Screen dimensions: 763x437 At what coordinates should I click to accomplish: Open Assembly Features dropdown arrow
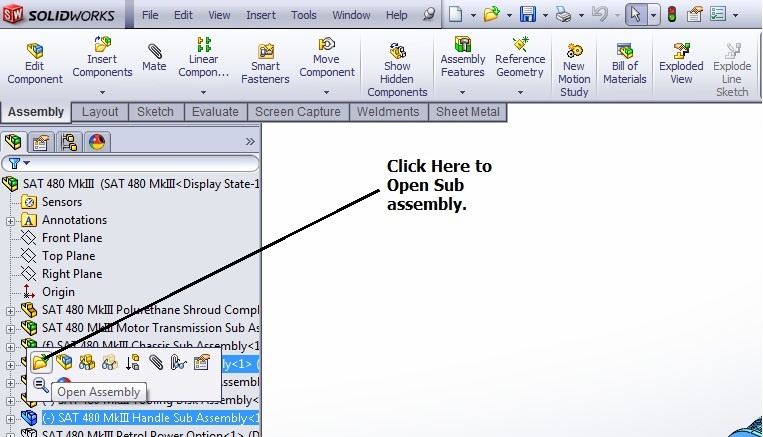[x=463, y=92]
